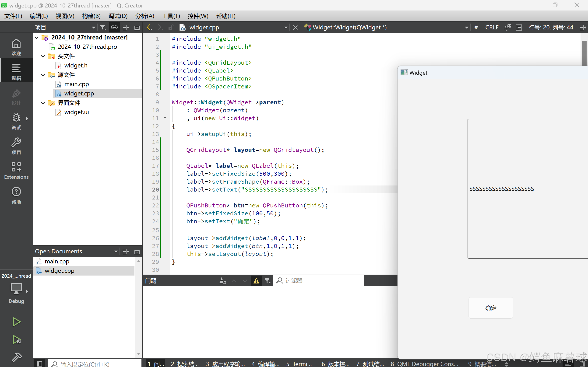Screen dimensions: 588x367
Task: Click the line and column indicator
Action: pyautogui.click(x=551, y=28)
